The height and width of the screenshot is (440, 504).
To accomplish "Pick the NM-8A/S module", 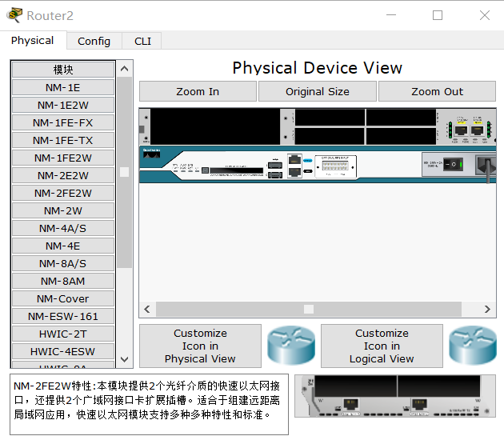I will pos(63,263).
